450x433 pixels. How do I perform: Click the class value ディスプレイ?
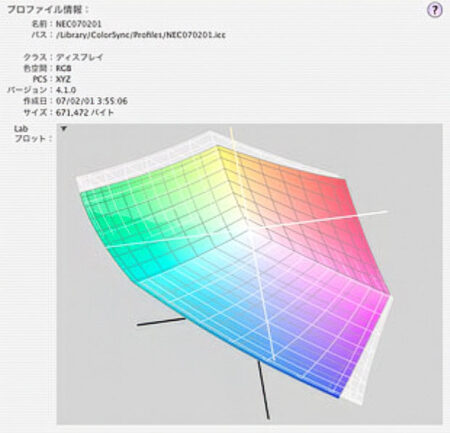coord(80,57)
